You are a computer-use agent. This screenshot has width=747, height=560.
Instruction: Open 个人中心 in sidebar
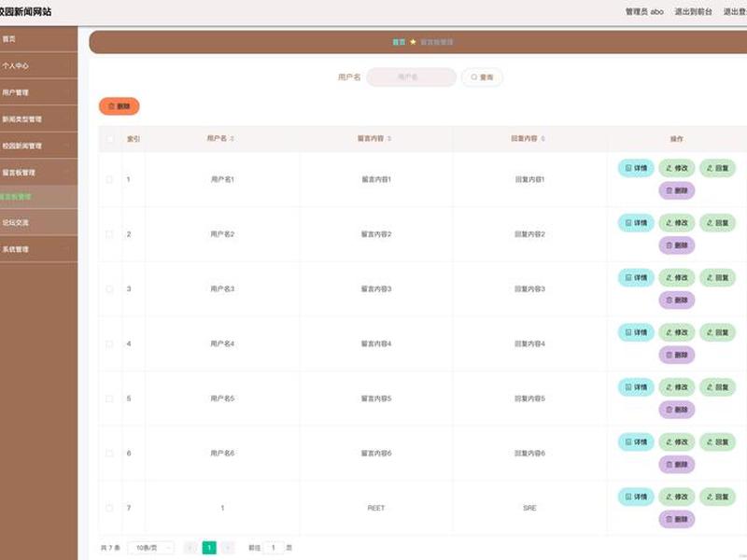coord(38,65)
